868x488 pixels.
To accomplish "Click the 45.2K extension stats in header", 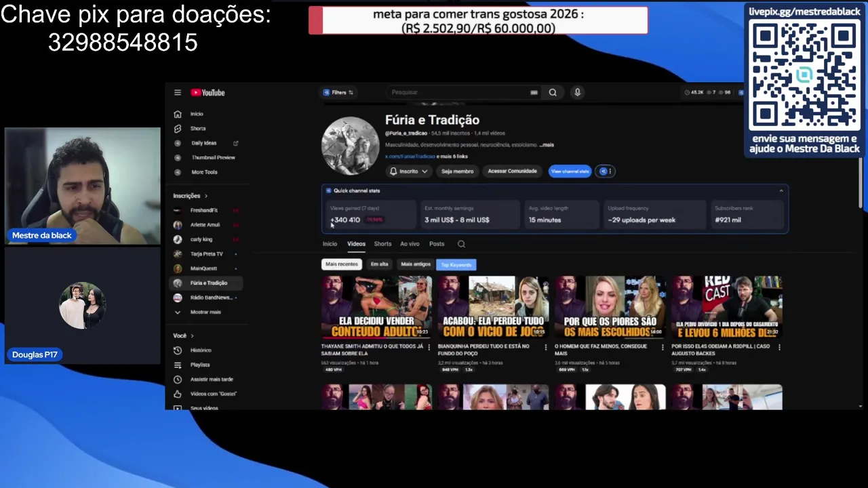I will click(x=694, y=92).
